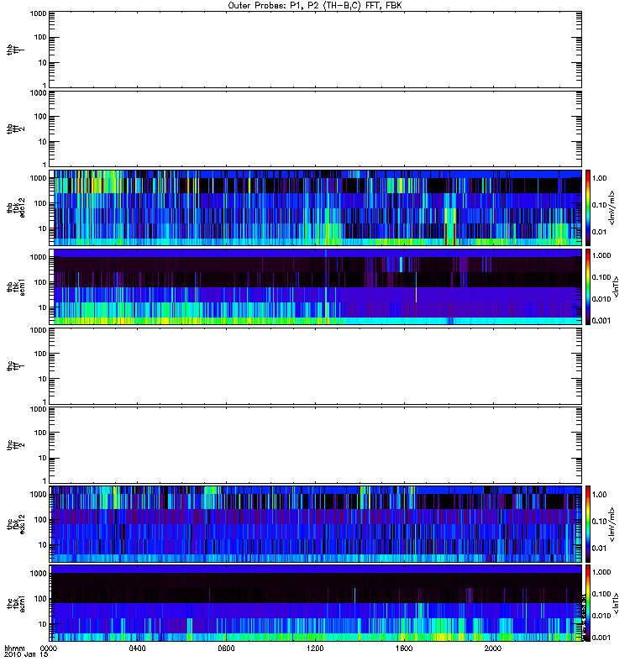
Task: Click the empty first thc fft panel
Action: click(315, 366)
